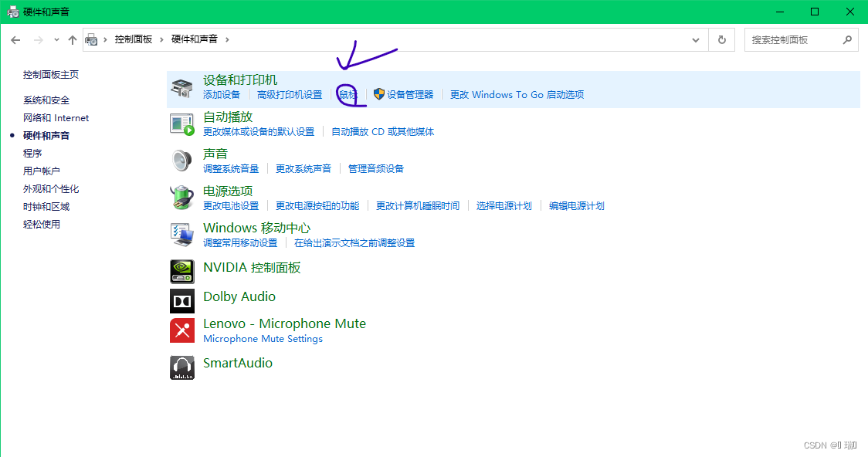Screen dimensions: 868x457
Task: Select 硬件和声音 in the sidebar
Action: pyautogui.click(x=46, y=136)
